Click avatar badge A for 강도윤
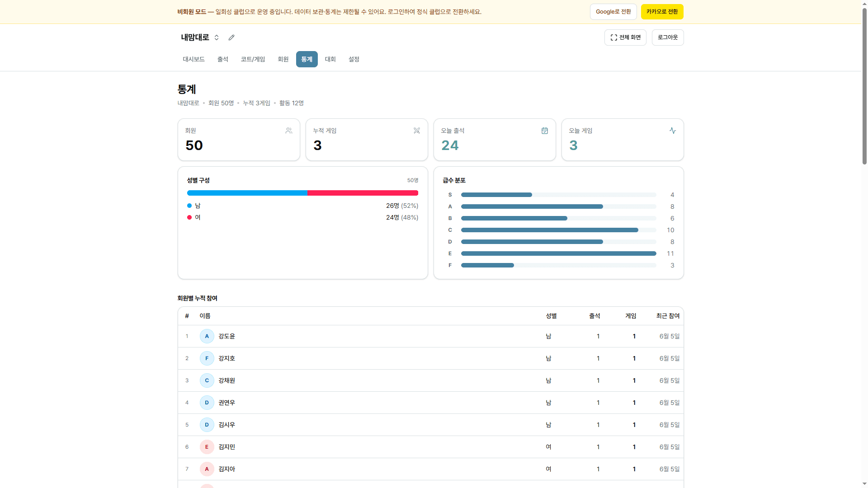Image resolution: width=868 pixels, height=488 pixels. click(207, 336)
